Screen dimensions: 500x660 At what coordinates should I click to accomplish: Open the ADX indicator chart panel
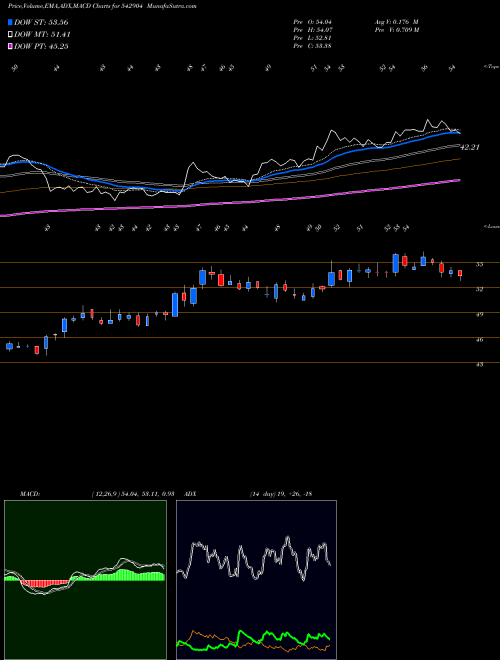coord(256,580)
